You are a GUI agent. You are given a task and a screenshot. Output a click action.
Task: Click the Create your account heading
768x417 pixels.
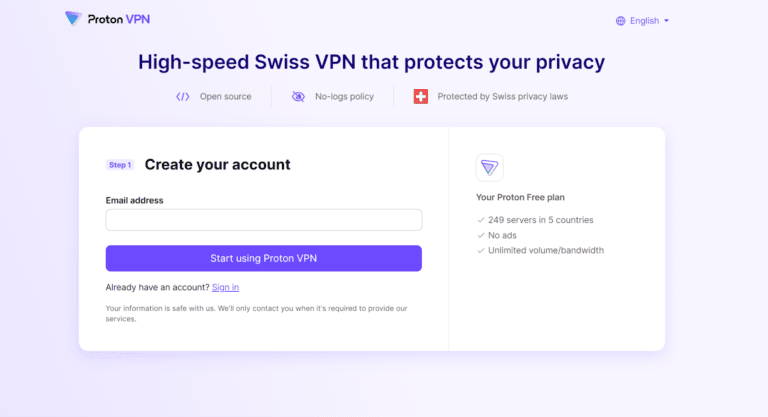[x=217, y=164]
